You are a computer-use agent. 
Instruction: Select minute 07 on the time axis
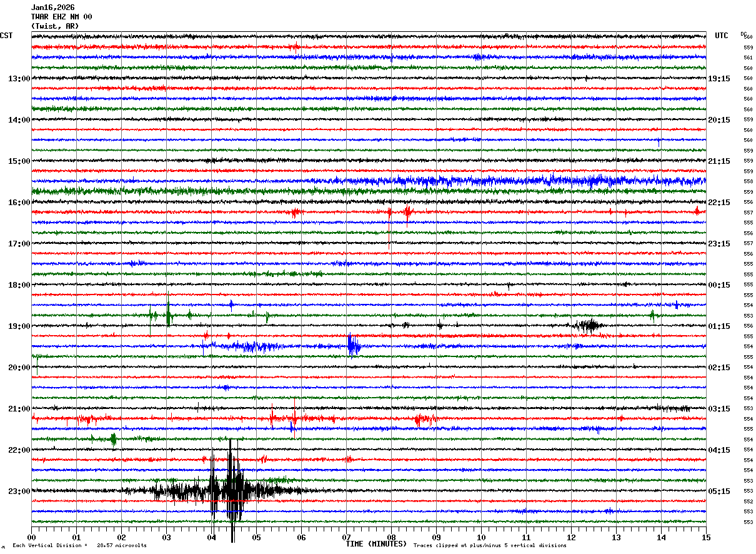tap(346, 537)
